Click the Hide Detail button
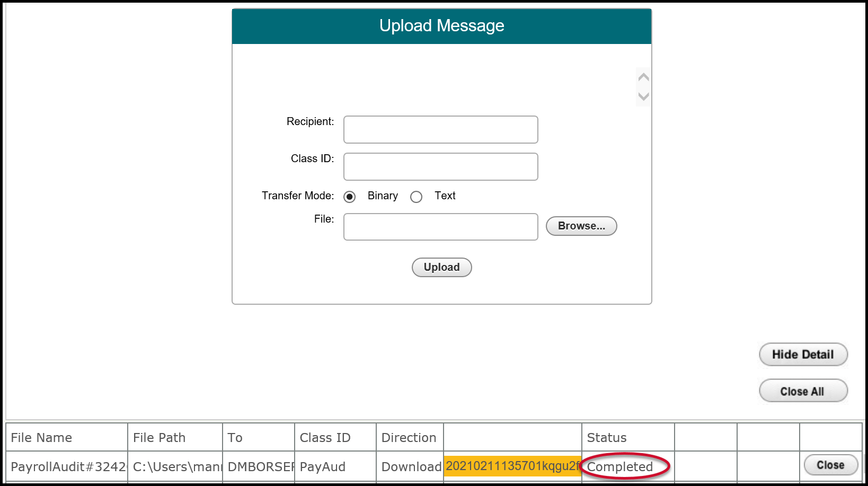Screen dimensions: 868x486 coord(802,354)
